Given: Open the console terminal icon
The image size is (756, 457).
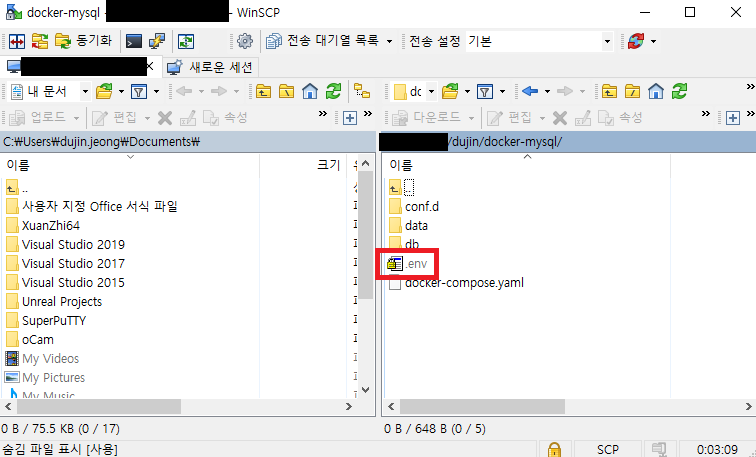Looking at the screenshot, I should tap(134, 41).
